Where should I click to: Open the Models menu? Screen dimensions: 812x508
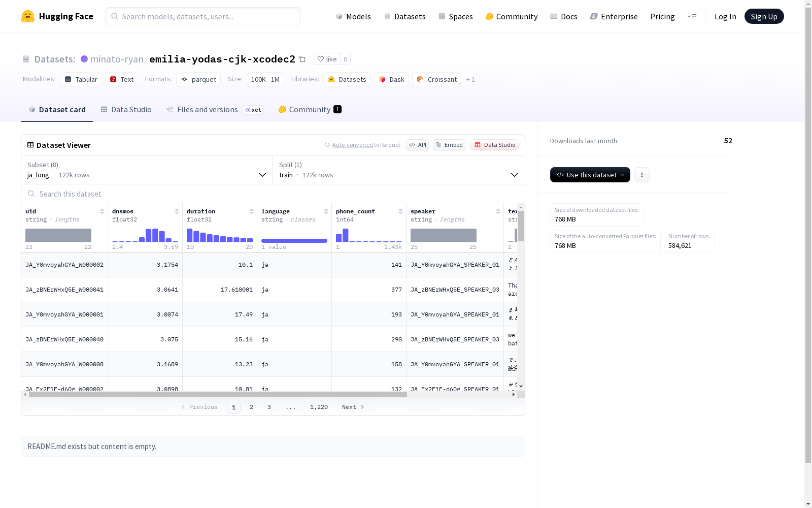[353, 16]
